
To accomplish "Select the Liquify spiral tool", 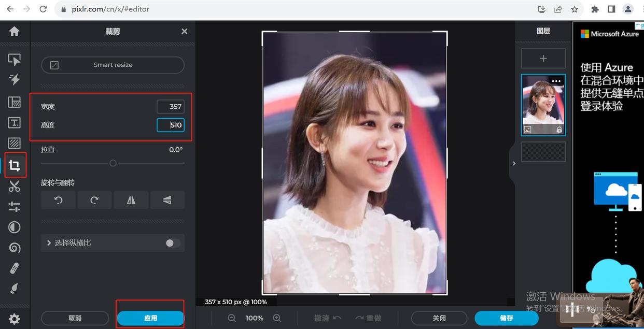I will click(15, 248).
